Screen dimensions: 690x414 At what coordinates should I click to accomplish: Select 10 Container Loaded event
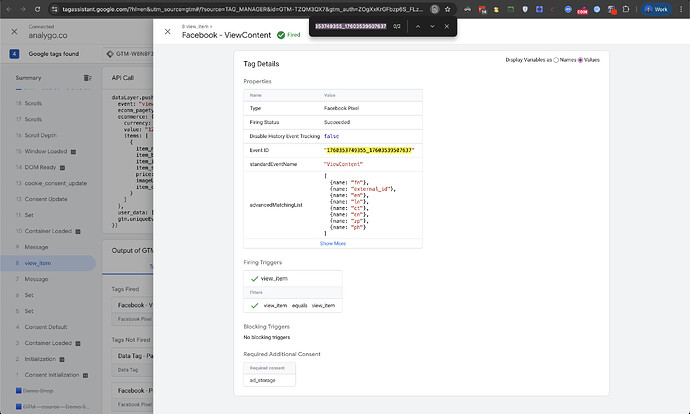point(48,231)
